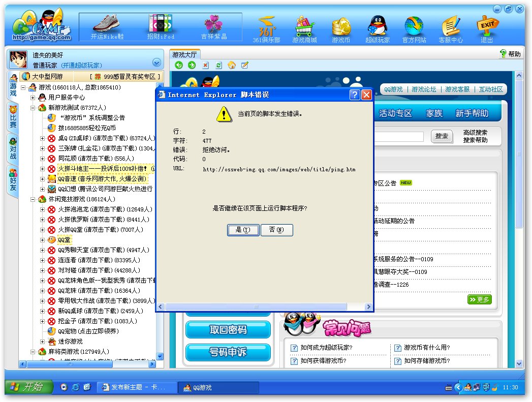Screen dimensions: 532x402
Task: Go to the home page icon
Action: pyautogui.click(x=232, y=65)
